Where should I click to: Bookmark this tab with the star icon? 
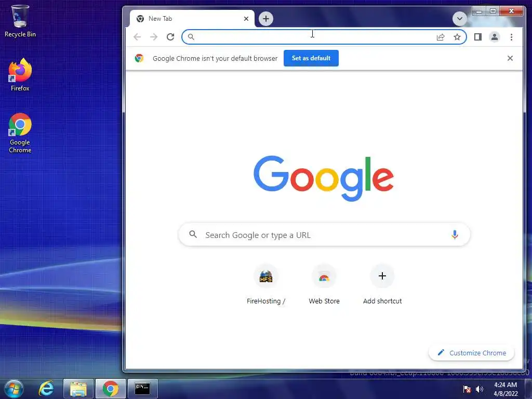pyautogui.click(x=457, y=37)
